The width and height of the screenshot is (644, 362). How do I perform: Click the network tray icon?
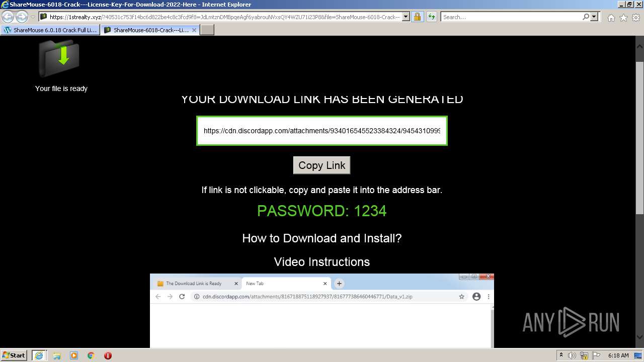point(585,355)
